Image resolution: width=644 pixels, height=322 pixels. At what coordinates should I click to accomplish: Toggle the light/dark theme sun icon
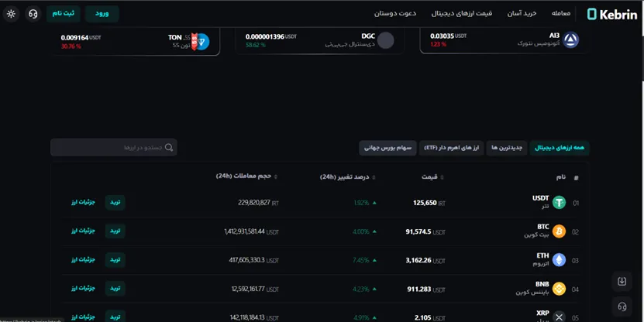[x=11, y=14]
